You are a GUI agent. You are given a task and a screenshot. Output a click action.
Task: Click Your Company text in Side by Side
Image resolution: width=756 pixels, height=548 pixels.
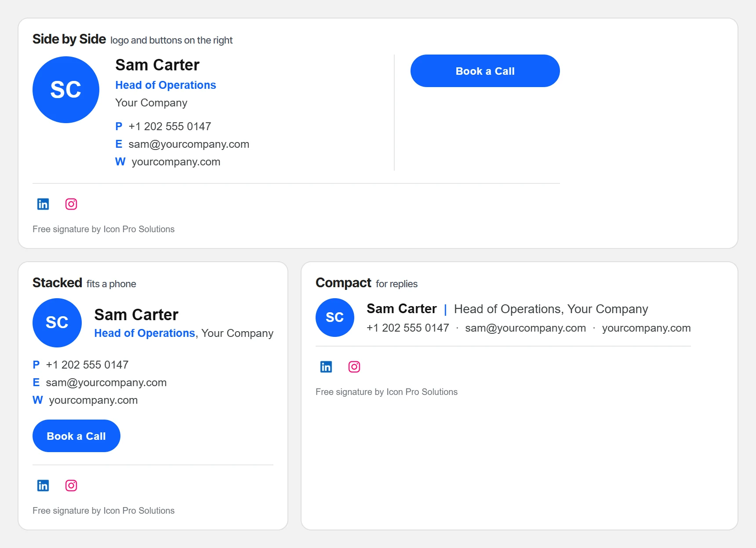tap(151, 103)
